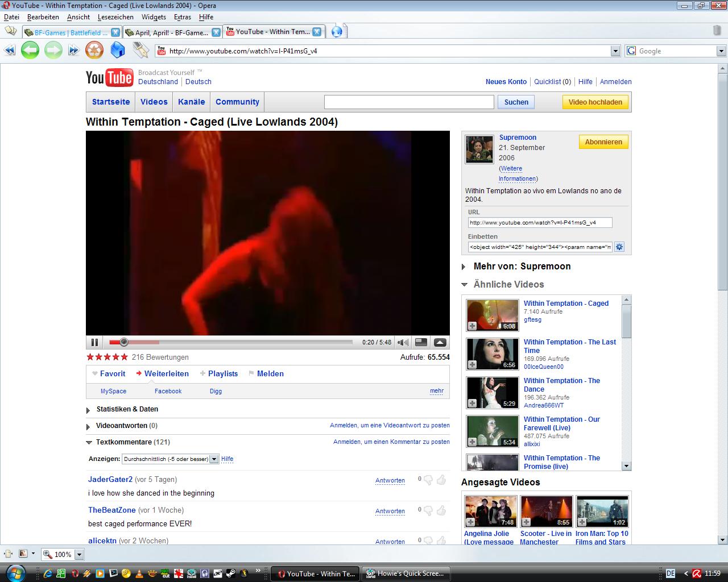Open the Scooter - Live in Manchester thumbnail

point(547,511)
